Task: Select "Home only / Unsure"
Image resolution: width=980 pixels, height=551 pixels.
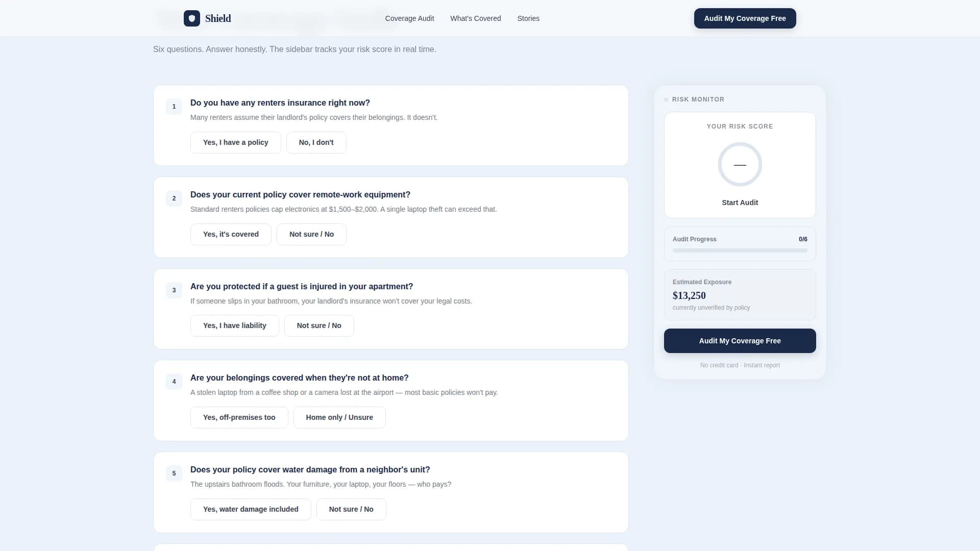Action: click(x=339, y=417)
